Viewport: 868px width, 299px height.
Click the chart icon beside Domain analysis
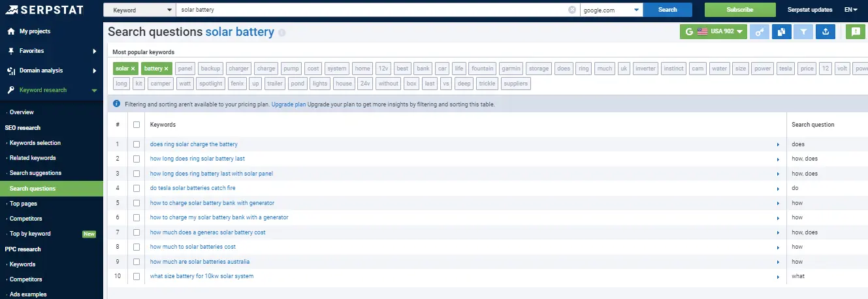point(11,71)
